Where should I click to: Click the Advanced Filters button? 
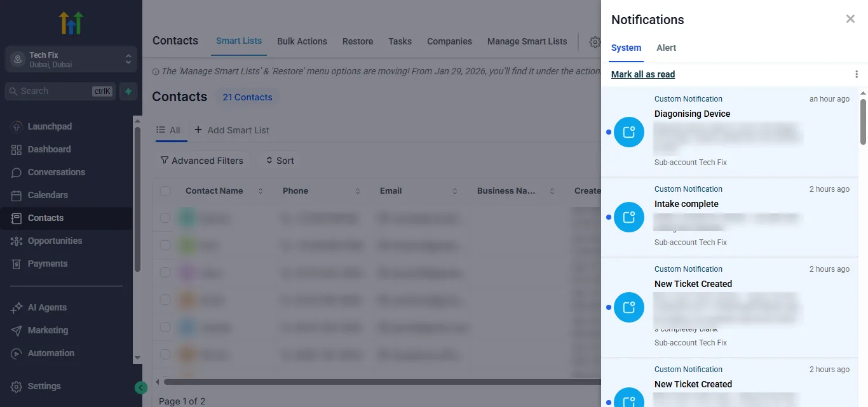click(x=201, y=161)
